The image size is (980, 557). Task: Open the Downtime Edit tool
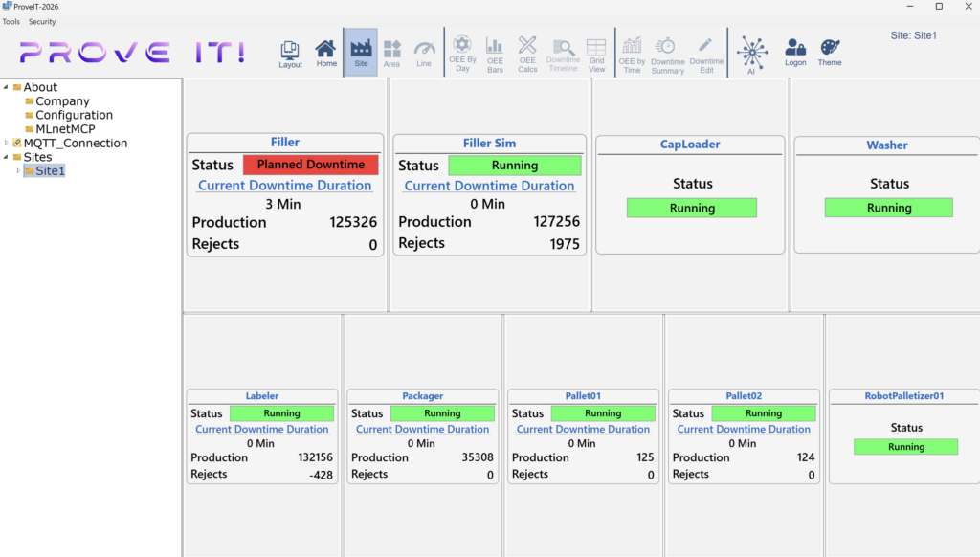click(x=705, y=53)
